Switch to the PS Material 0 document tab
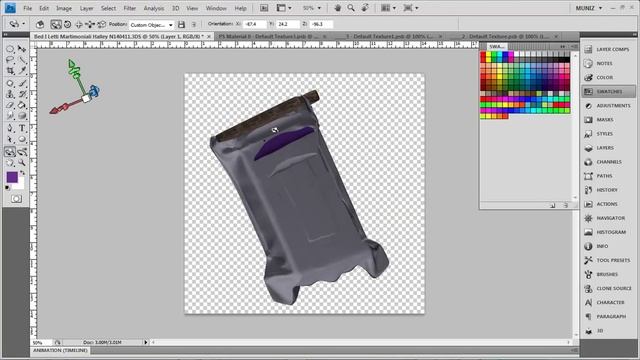This screenshot has width=640, height=360. click(269, 36)
